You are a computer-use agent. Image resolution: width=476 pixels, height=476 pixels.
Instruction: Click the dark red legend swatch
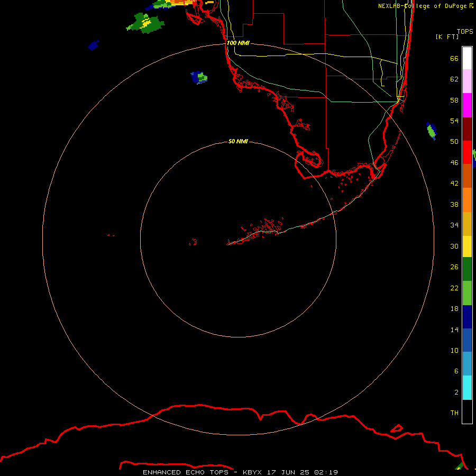[x=467, y=129]
